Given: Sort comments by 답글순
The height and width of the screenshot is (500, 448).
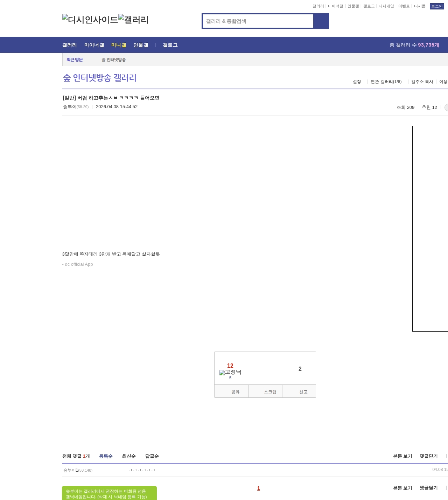Looking at the screenshot, I should [152, 456].
